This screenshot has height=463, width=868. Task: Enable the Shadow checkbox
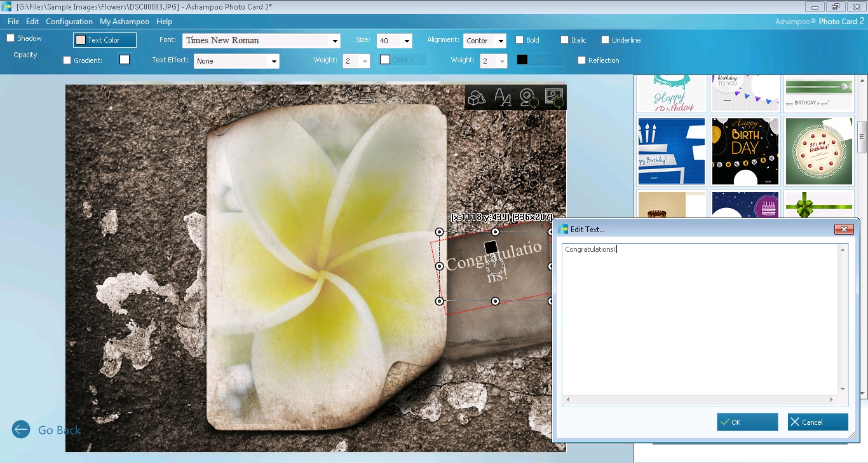pos(11,38)
